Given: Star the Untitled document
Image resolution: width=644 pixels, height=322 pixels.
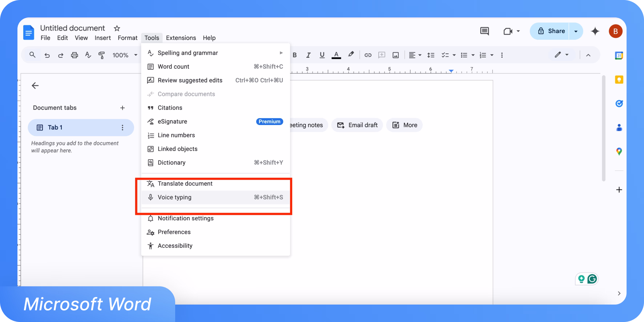Looking at the screenshot, I should (x=117, y=28).
